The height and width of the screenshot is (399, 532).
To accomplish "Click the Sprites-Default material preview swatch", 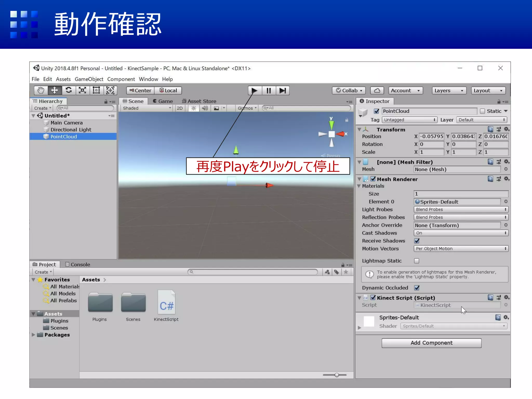I will click(x=369, y=321).
